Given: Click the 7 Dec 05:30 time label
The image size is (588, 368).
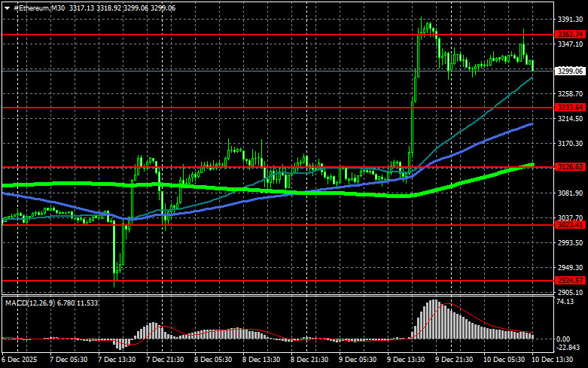Looking at the screenshot, I should [69, 360].
